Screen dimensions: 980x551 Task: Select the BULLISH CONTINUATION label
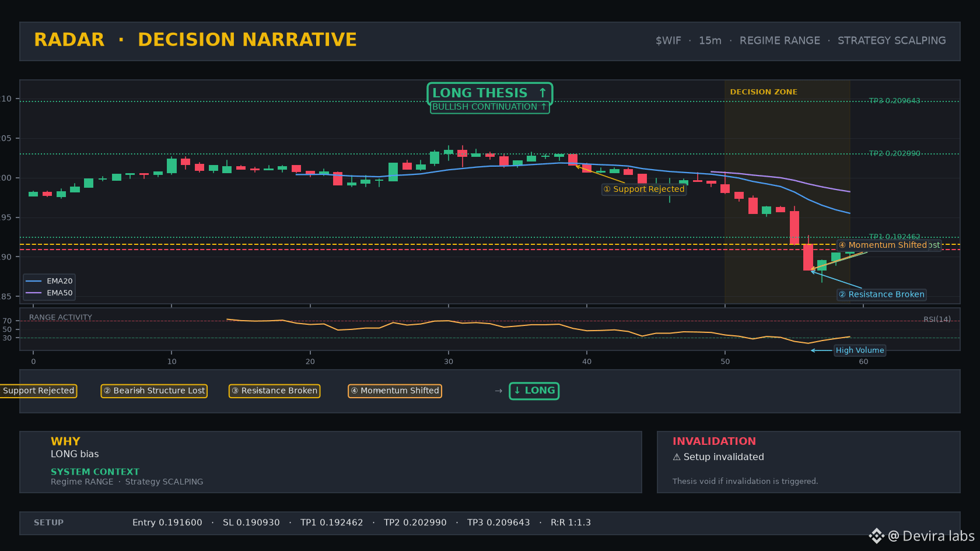(490, 107)
